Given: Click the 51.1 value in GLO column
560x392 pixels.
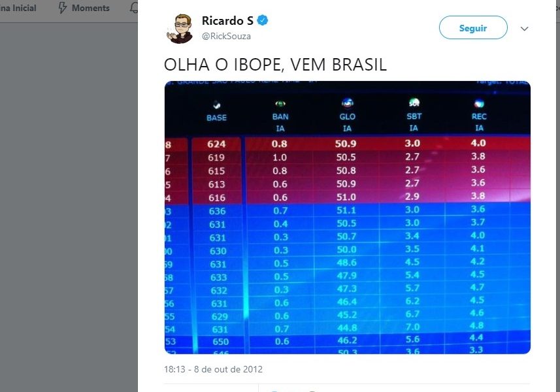Looking at the screenshot, I should (x=346, y=210).
